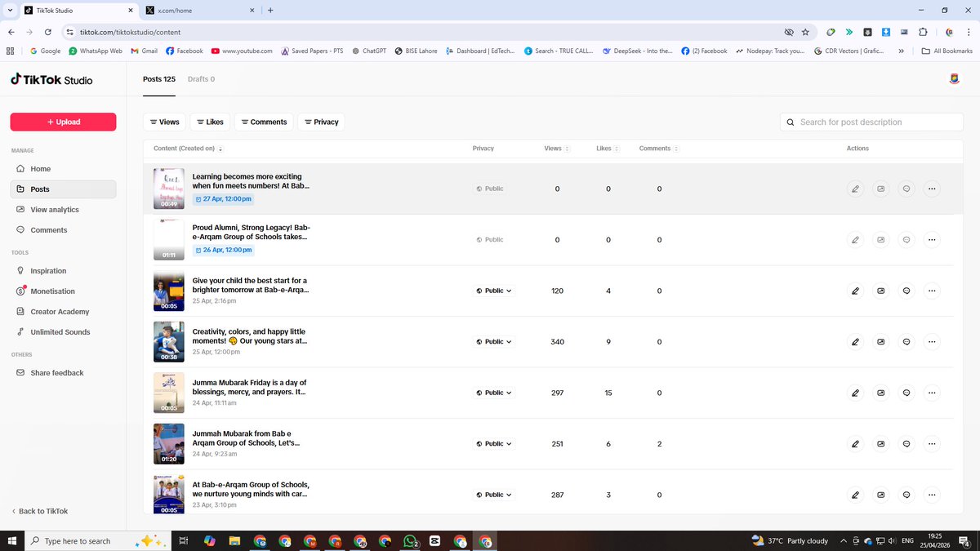Screen dimensions: 980x551
Task: Show more bookmarks with the double chevron
Action: (901, 51)
